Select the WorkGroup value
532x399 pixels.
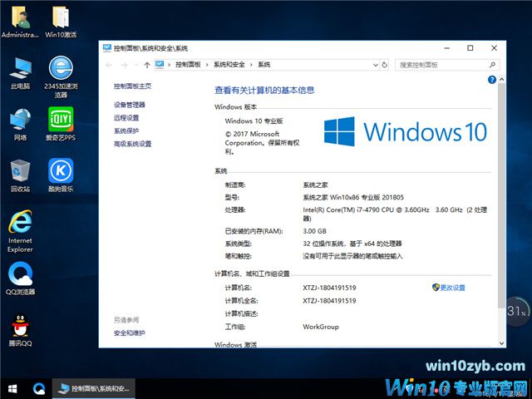pyautogui.click(x=321, y=327)
